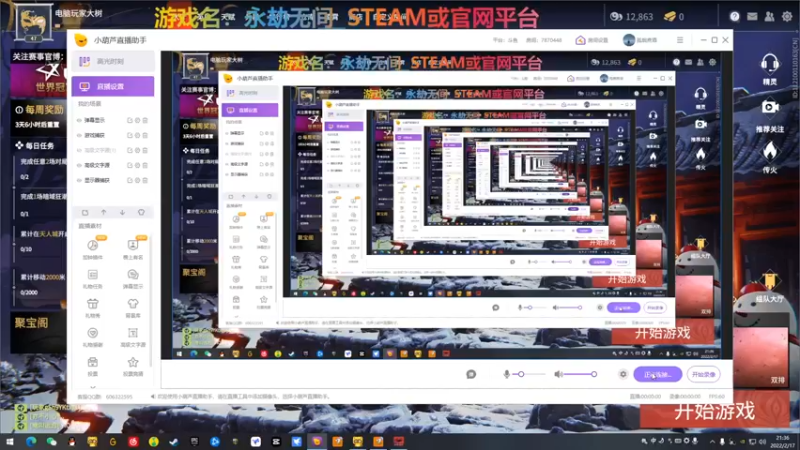
Task: Open the friends icon in the game's top bar
Action: coord(769,16)
